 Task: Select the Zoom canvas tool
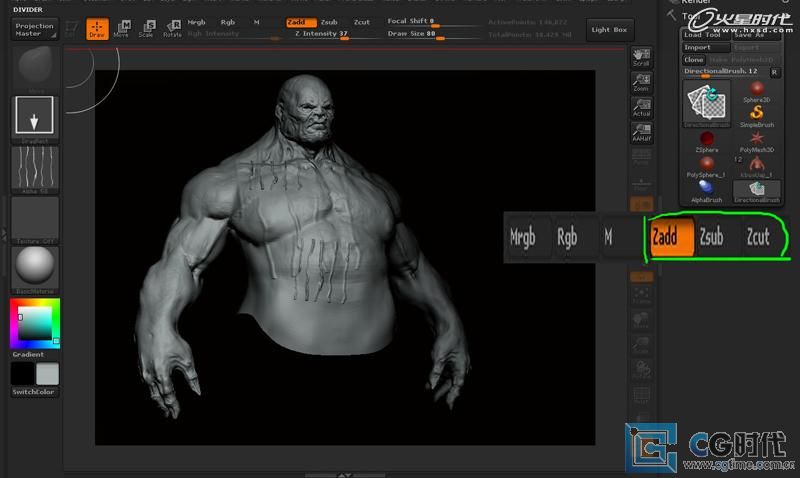(641, 82)
